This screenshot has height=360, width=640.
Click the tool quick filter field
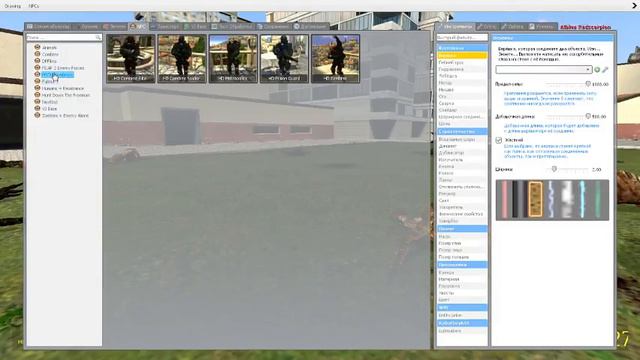pyautogui.click(x=462, y=37)
